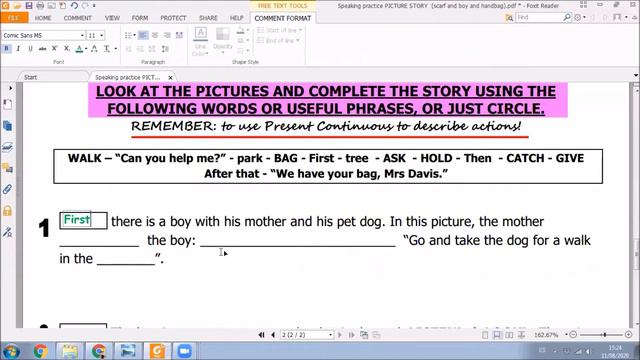
Task: Toggle strikethrough formatting
Action: [42, 49]
